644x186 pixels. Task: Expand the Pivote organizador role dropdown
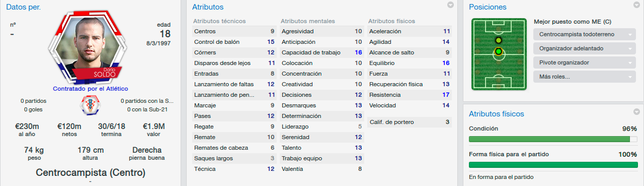click(584, 63)
